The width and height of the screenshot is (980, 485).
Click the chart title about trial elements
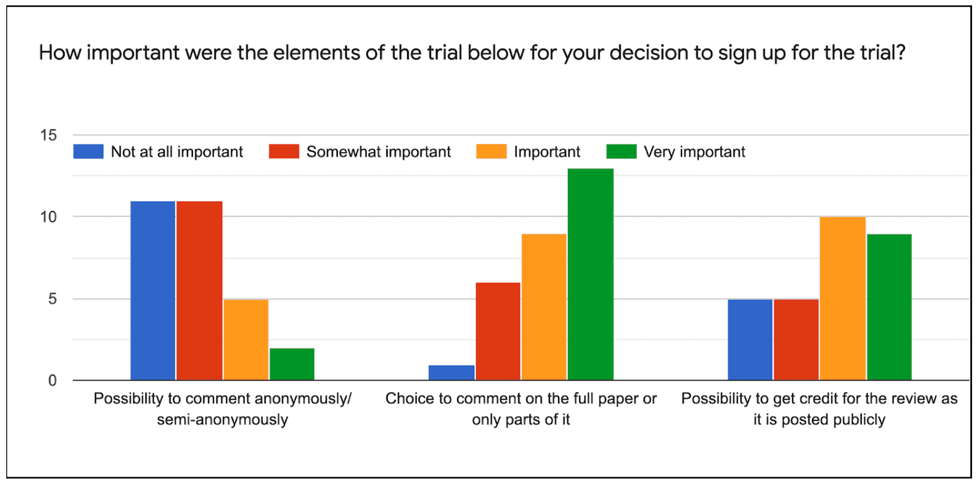tap(471, 53)
